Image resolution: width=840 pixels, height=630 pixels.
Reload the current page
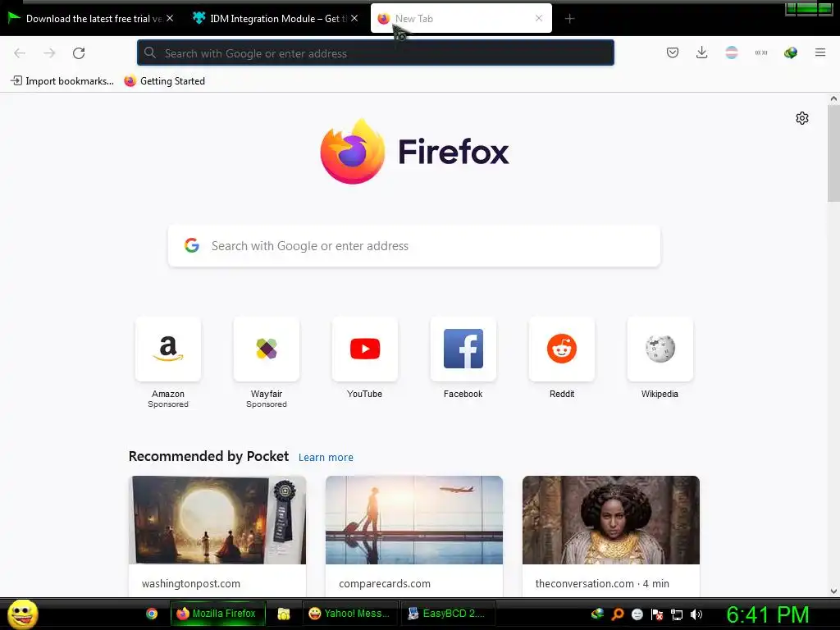79,53
